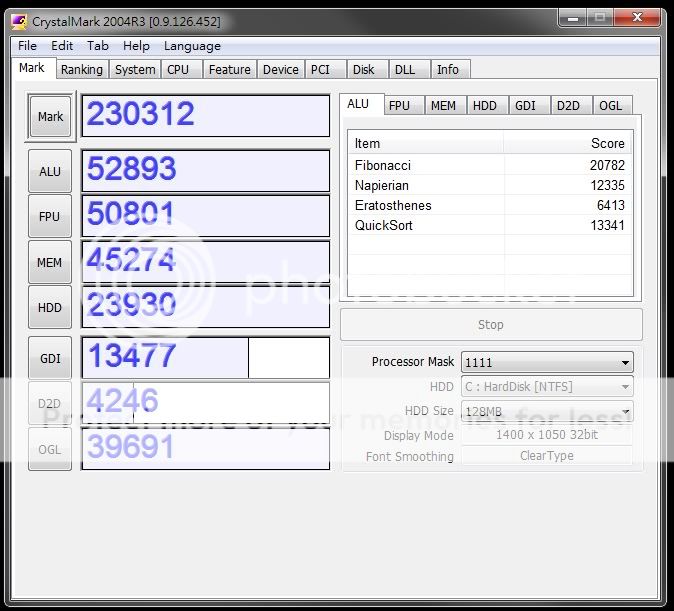674x611 pixels.
Task: Click the ALU score 52893
Action: point(205,171)
